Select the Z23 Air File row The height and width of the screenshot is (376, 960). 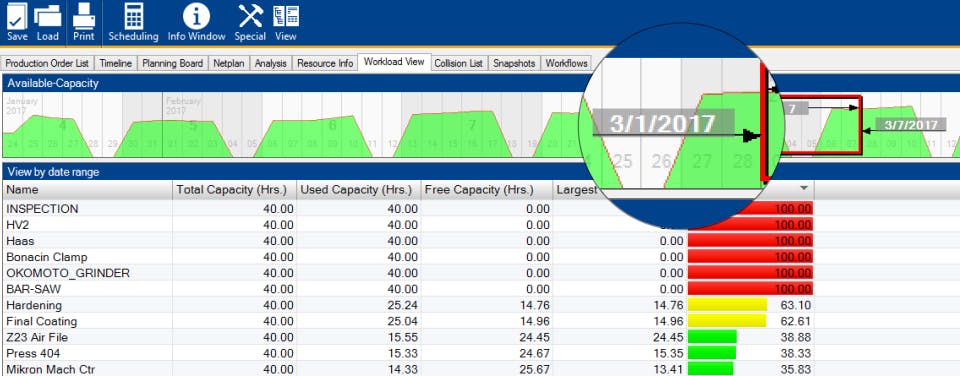coord(408,337)
